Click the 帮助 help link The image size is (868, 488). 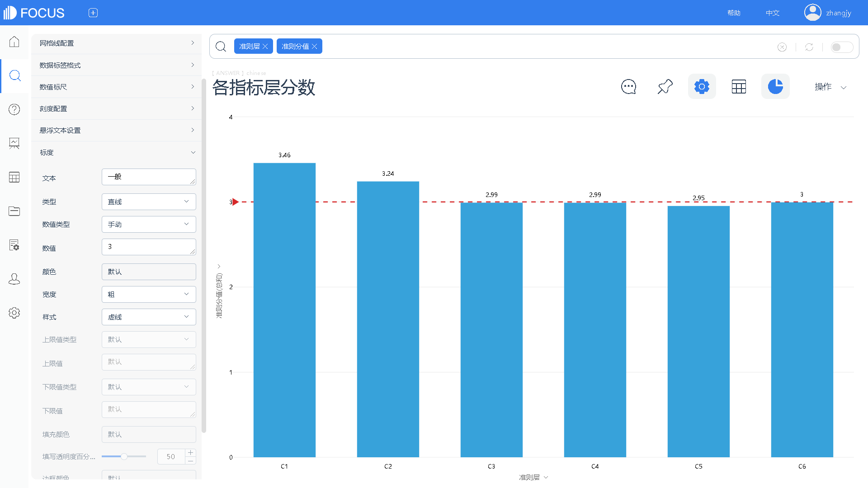tap(734, 13)
